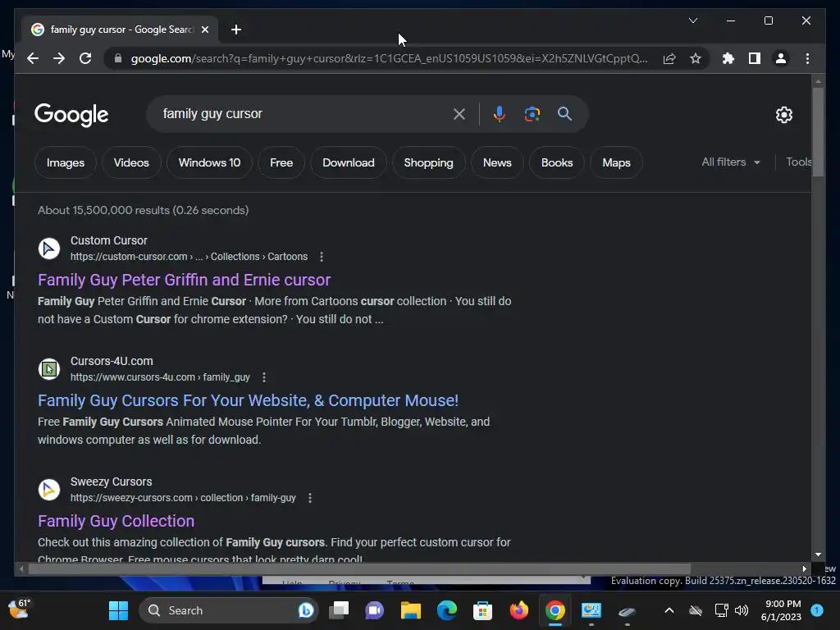Switch to Maps results
Image resolution: width=840 pixels, height=630 pixels.
point(616,162)
